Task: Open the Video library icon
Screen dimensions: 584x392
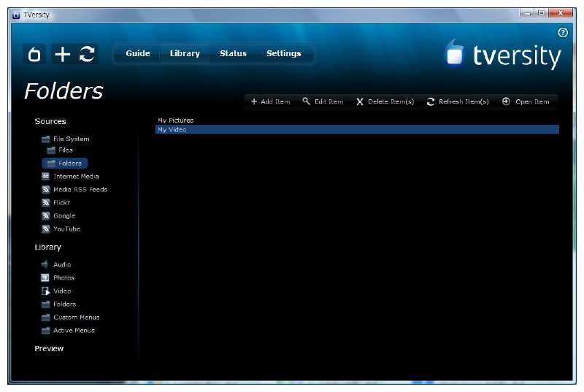Action: click(45, 291)
